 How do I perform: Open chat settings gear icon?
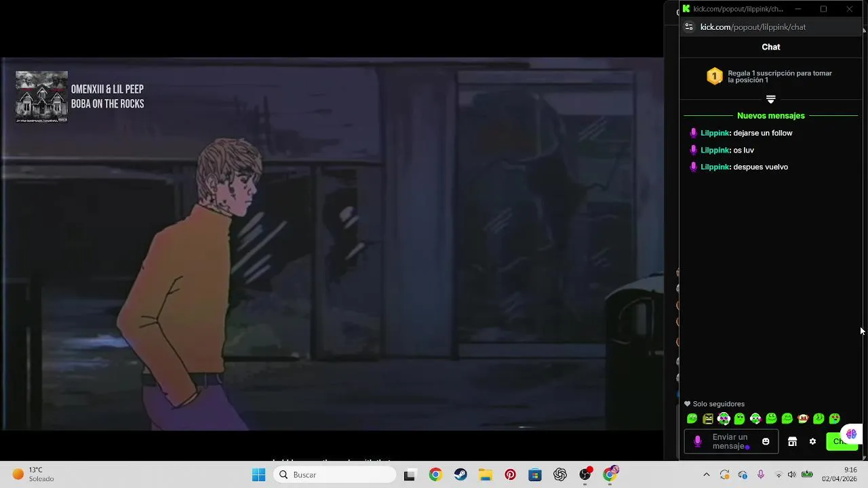click(812, 441)
